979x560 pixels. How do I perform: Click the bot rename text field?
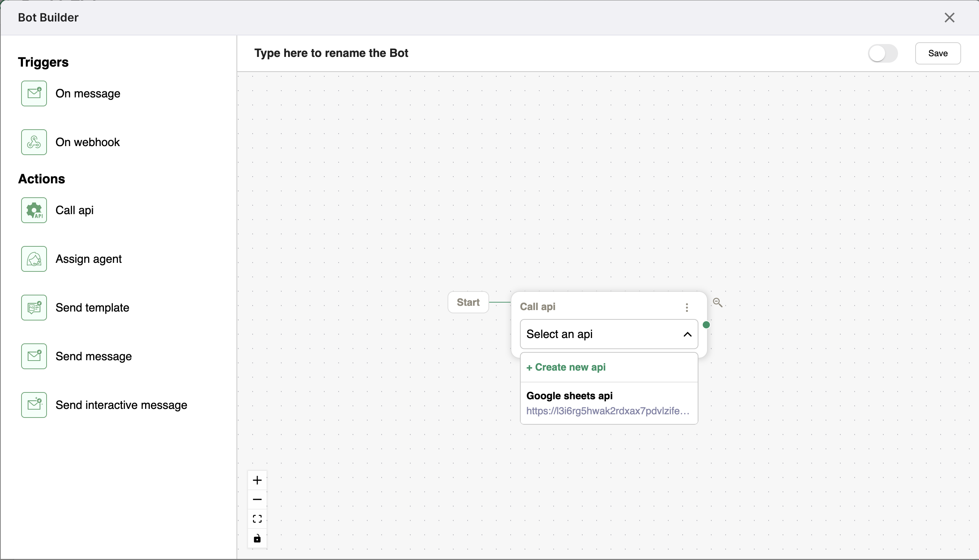[331, 53]
